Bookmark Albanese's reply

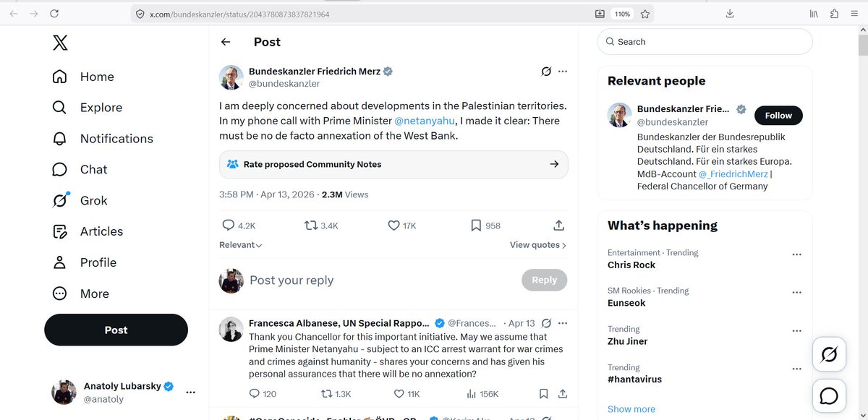[543, 394]
